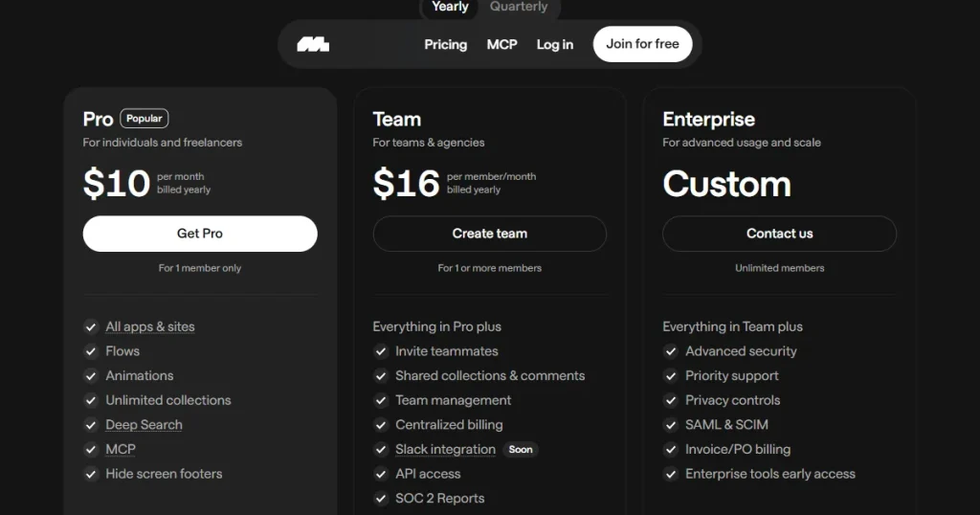
Task: Click the Invite teammates text
Action: click(x=447, y=351)
